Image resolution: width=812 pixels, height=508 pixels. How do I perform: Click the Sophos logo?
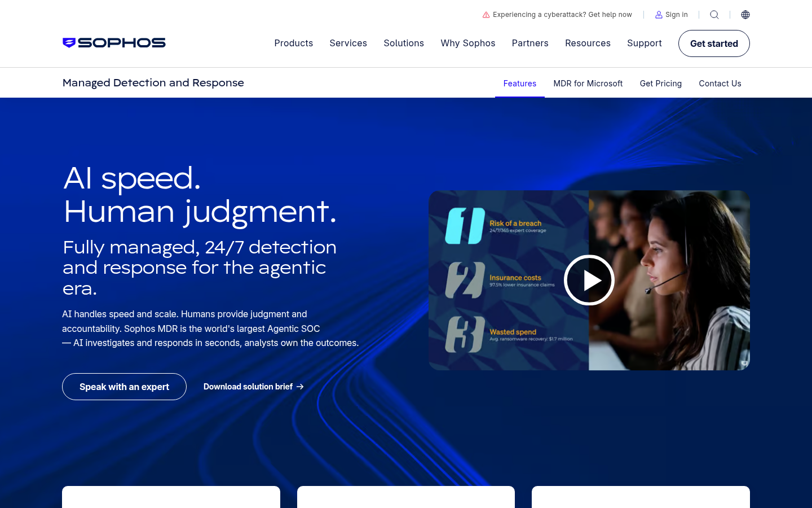coord(114,43)
